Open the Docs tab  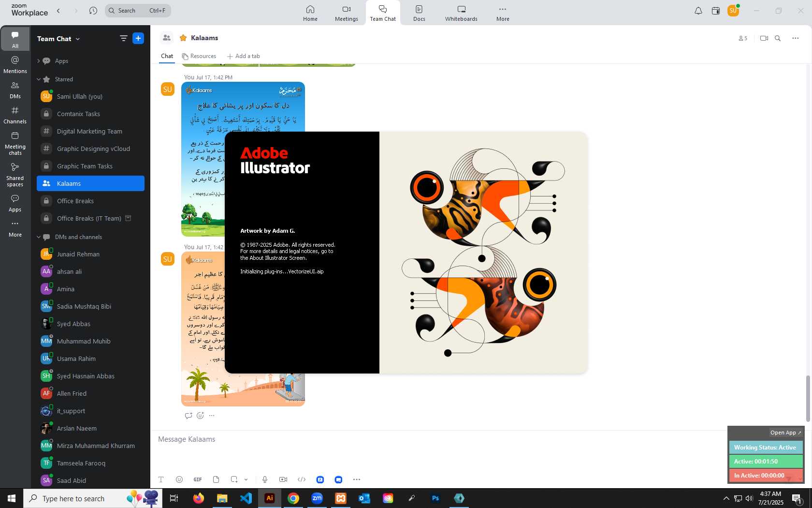point(419,13)
